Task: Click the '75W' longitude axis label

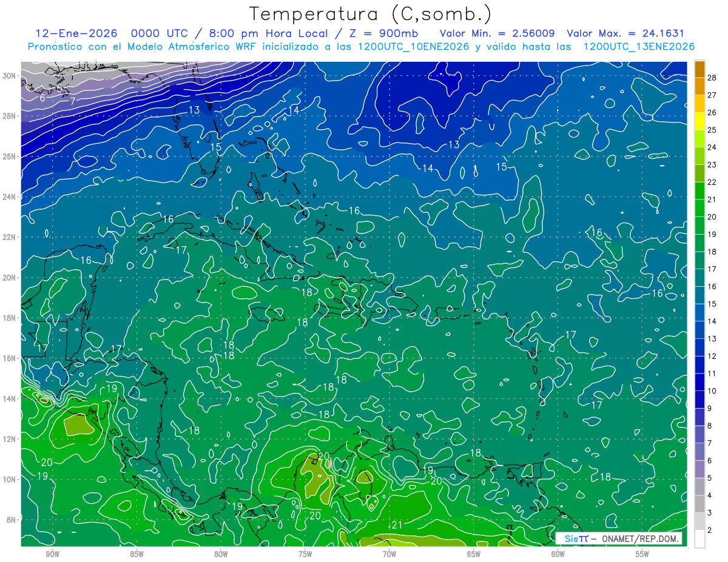Action: 305,554
